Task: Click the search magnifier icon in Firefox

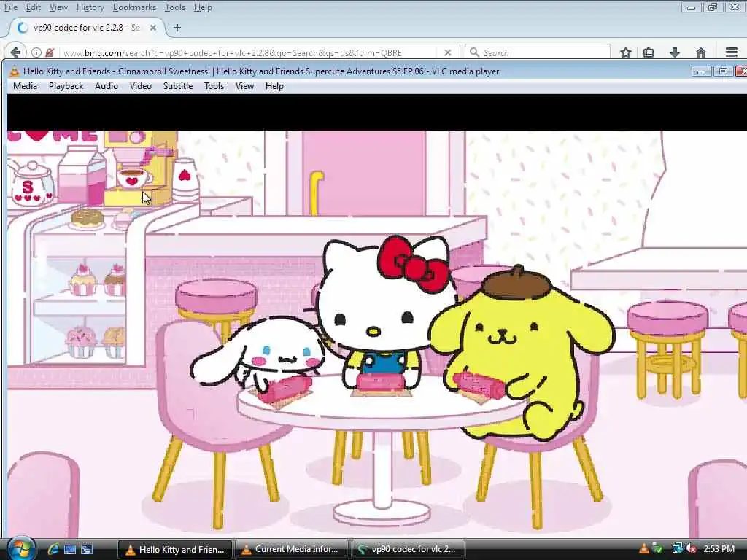Action: pos(474,52)
